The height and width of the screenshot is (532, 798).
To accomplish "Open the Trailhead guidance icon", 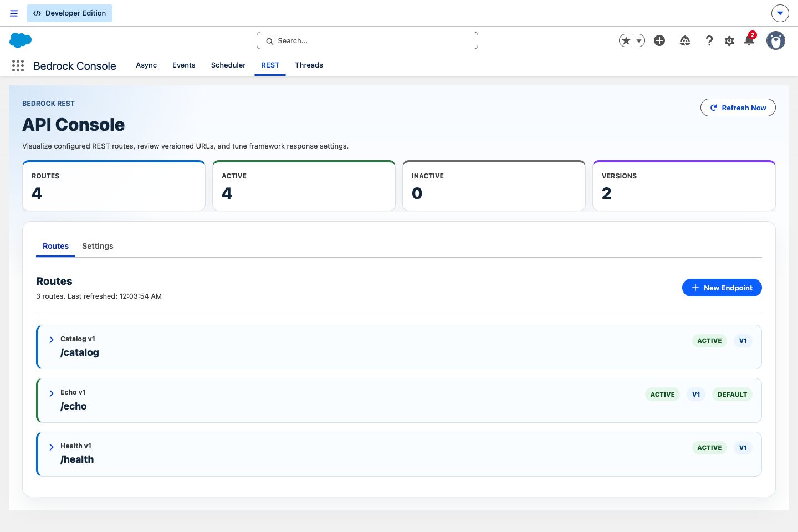I will [x=685, y=40].
